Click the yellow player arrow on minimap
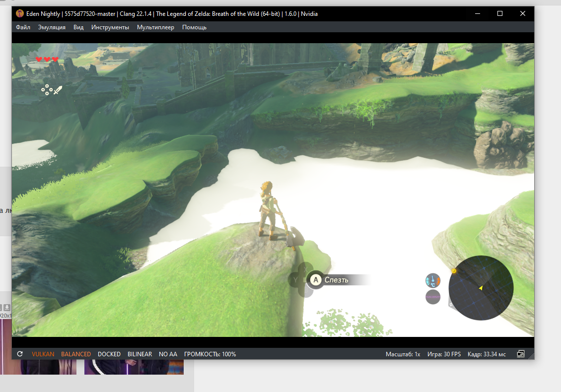561x392 pixels. coord(481,288)
